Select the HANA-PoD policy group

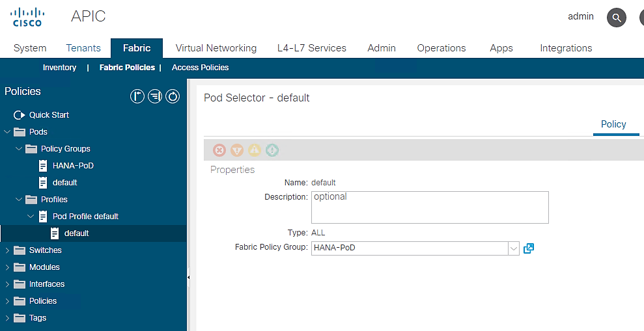(x=73, y=166)
